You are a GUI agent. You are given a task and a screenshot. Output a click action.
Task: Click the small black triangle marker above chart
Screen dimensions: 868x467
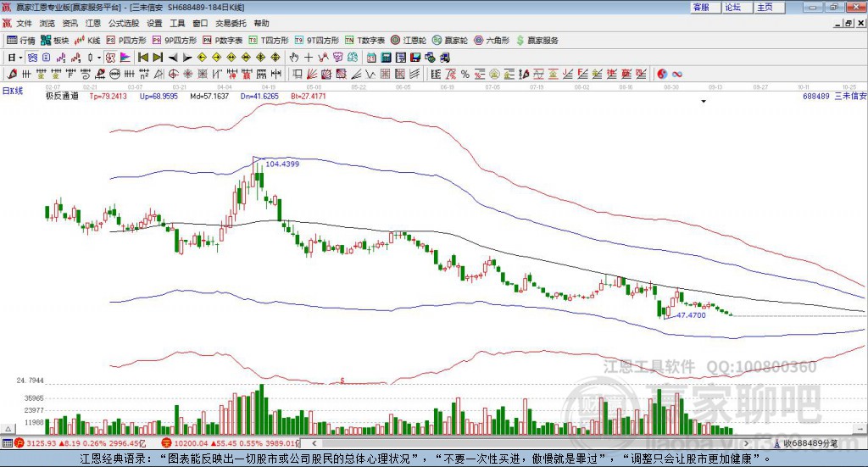(x=704, y=101)
